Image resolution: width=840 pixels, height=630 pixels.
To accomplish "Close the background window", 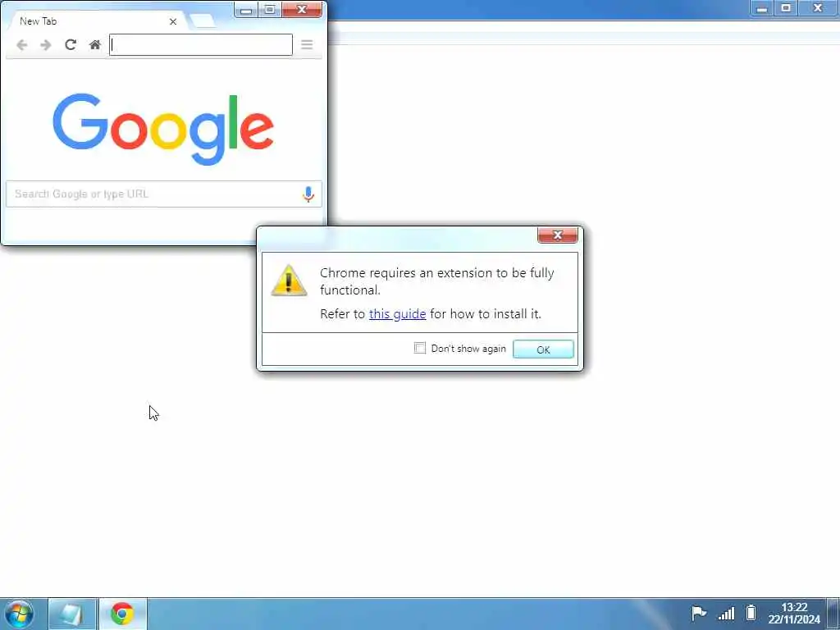I will click(818, 8).
